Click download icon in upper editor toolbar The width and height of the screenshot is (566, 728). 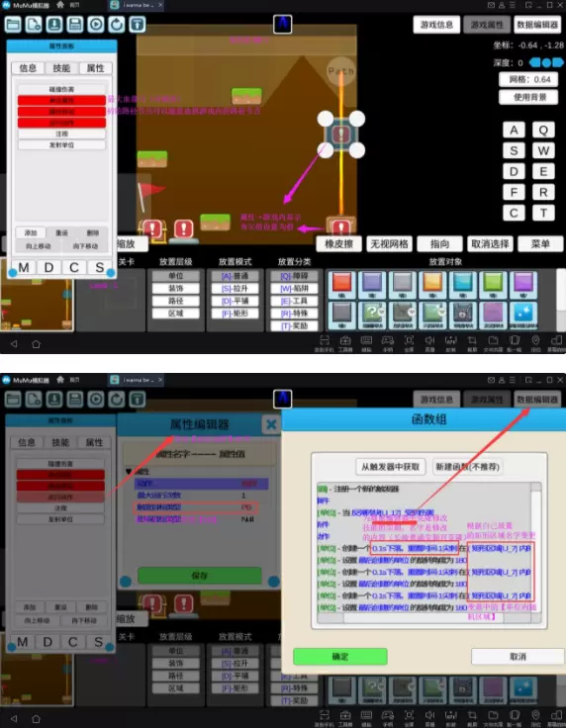(x=54, y=24)
